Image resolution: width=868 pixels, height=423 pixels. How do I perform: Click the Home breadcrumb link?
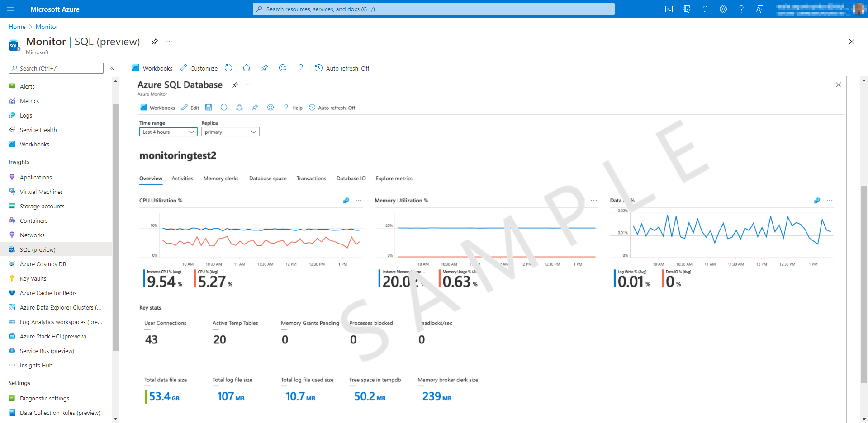[x=17, y=27]
